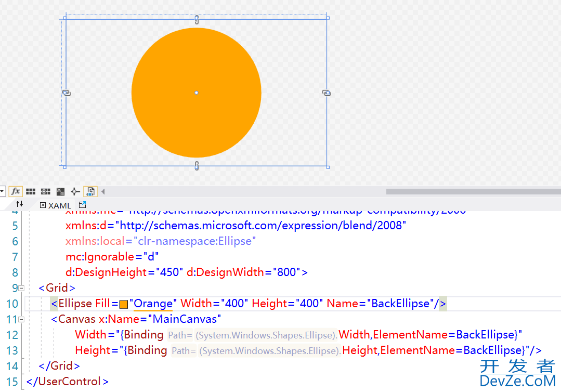
Task: Click the top margin chain-link handle
Action: pos(197,20)
